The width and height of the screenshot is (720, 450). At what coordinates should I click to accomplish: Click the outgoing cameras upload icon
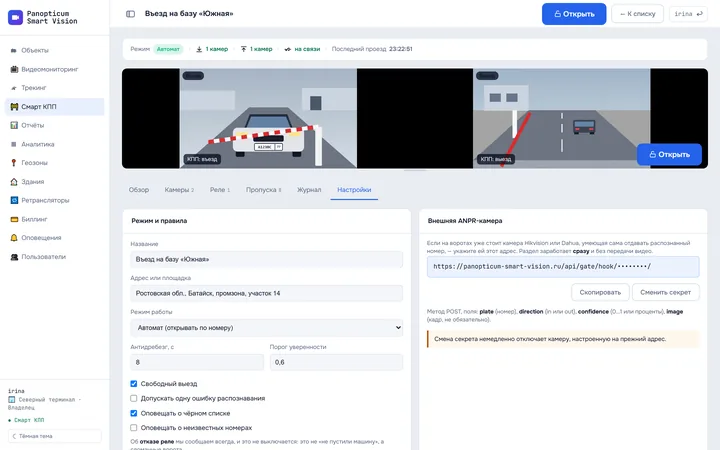[244, 49]
